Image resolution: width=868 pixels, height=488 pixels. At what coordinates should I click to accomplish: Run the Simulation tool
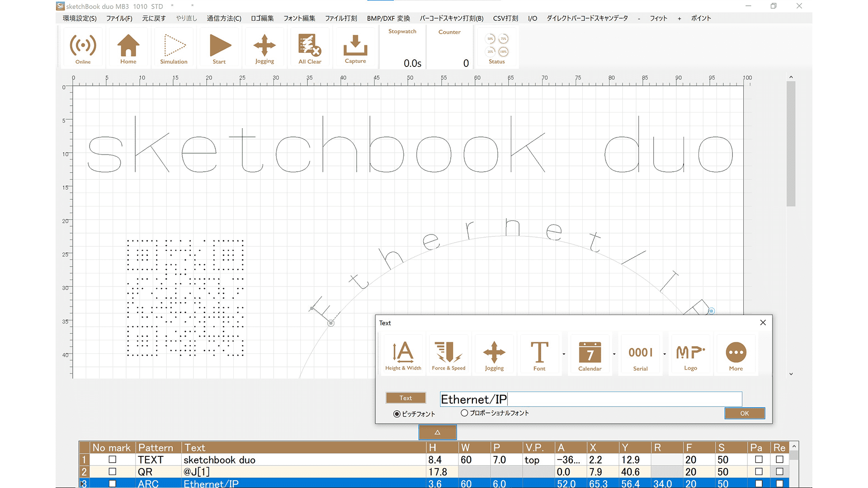(174, 47)
